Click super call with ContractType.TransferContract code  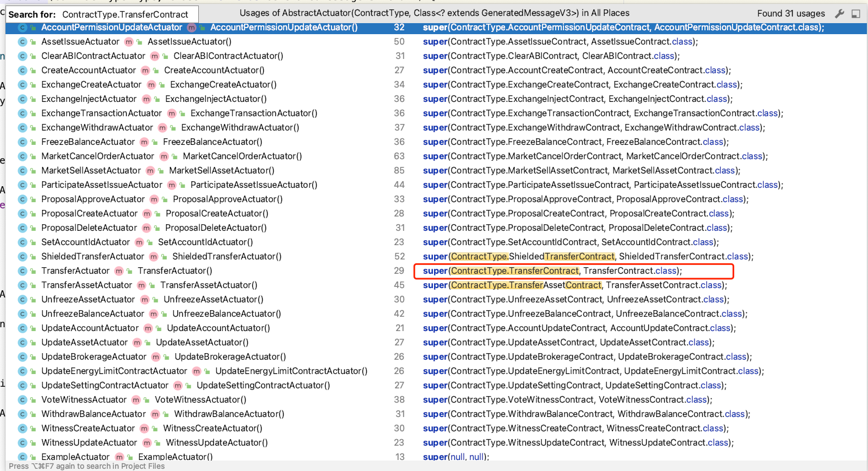point(552,270)
